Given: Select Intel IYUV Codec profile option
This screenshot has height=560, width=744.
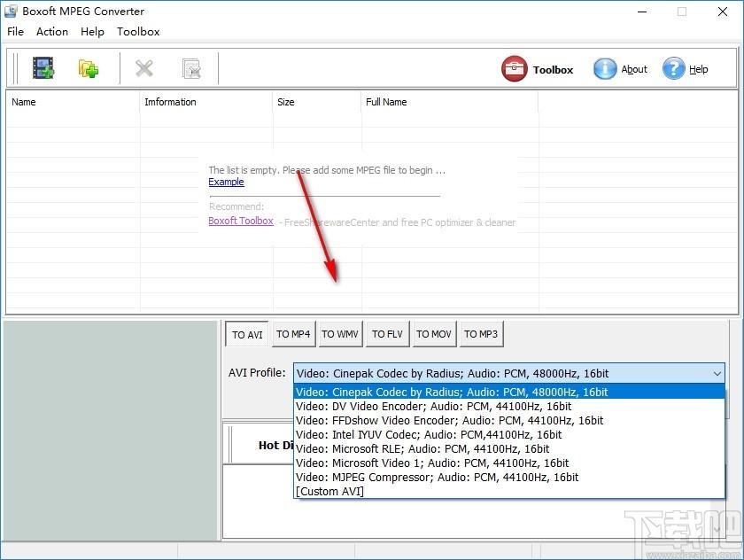Looking at the screenshot, I should tap(509, 435).
